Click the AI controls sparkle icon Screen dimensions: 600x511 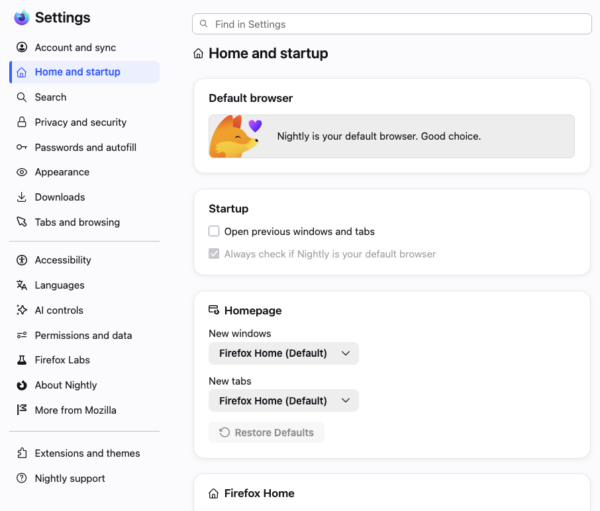[x=22, y=310]
